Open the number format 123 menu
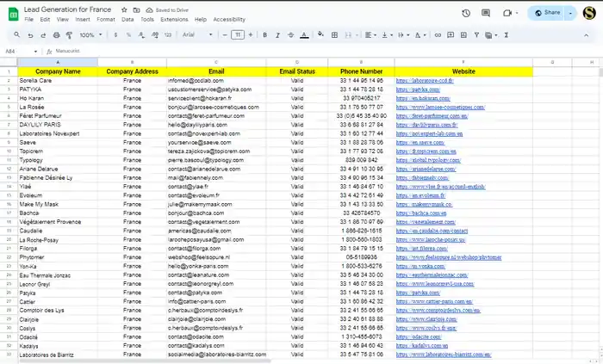This screenshot has width=603, height=364. point(168,35)
